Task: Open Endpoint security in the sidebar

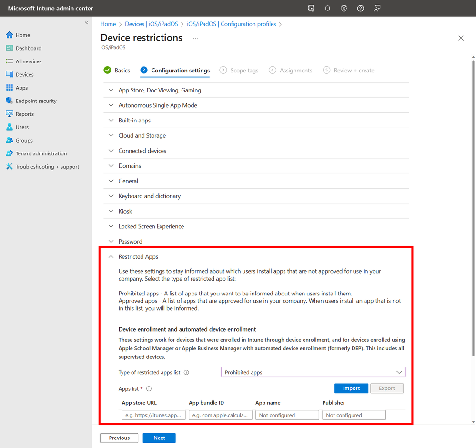Action: 36,101
